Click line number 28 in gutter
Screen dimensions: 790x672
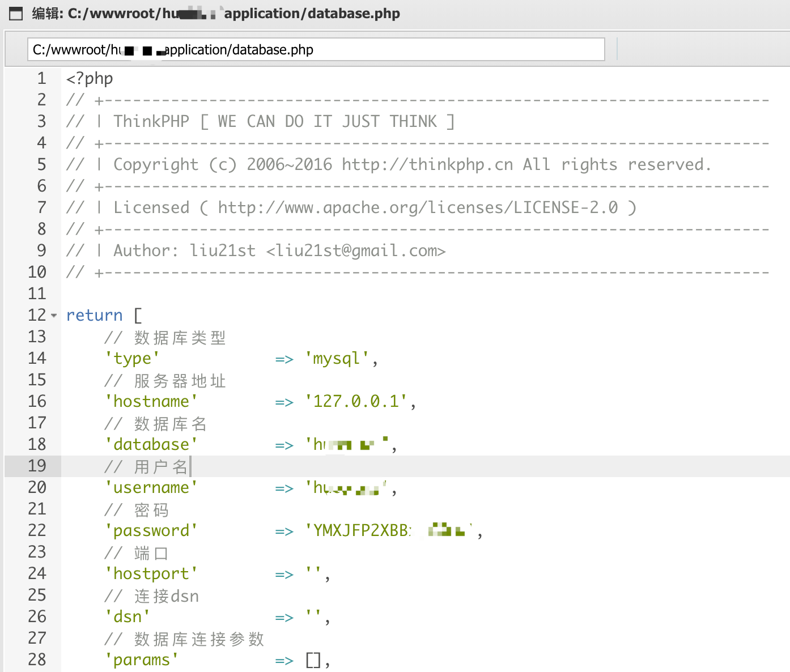pyautogui.click(x=37, y=660)
